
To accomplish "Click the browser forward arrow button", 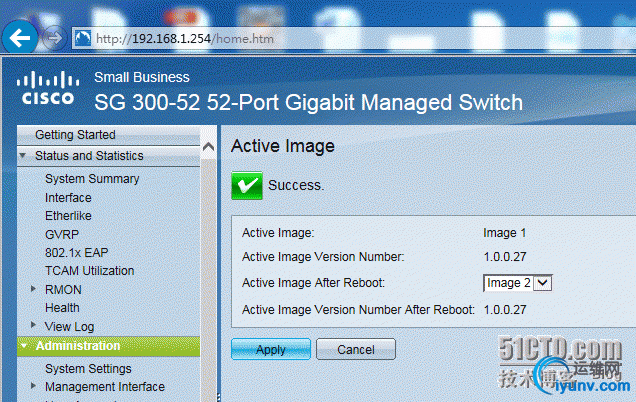I will [x=55, y=39].
